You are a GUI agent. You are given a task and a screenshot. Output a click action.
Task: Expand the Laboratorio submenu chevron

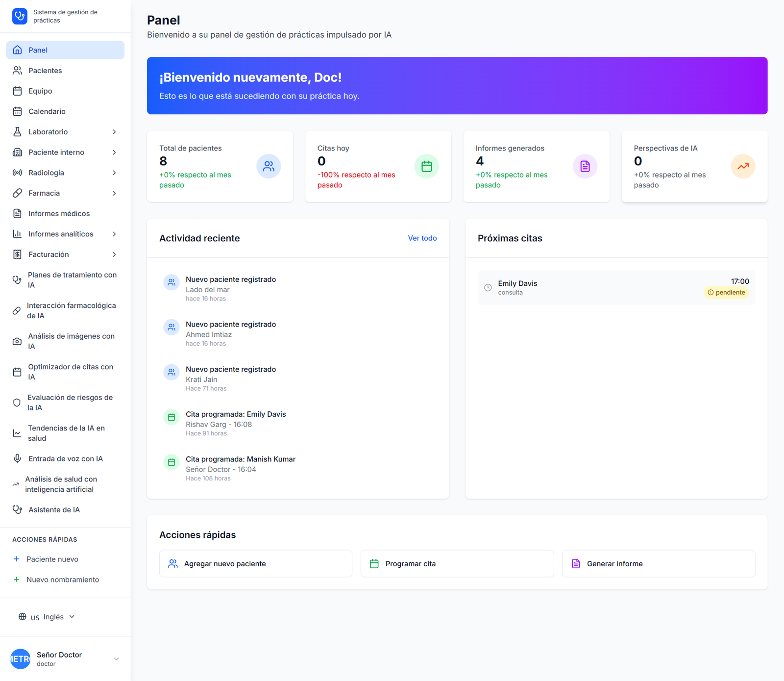point(114,132)
